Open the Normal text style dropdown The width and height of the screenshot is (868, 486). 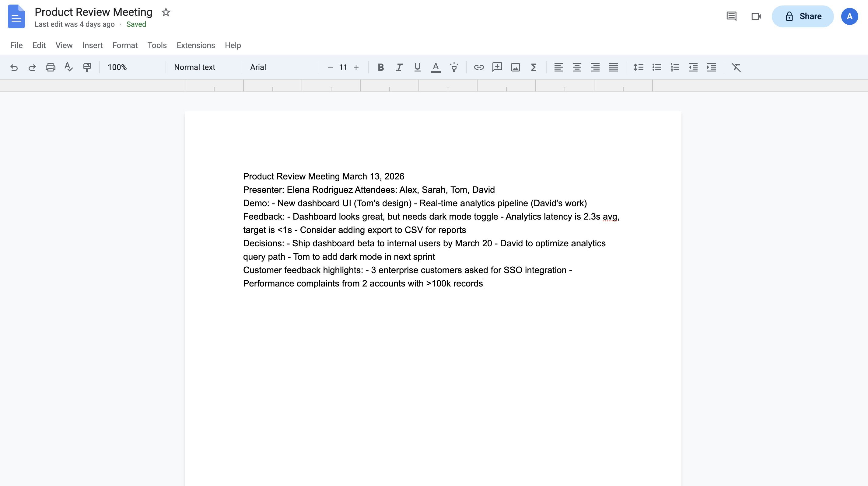click(195, 67)
